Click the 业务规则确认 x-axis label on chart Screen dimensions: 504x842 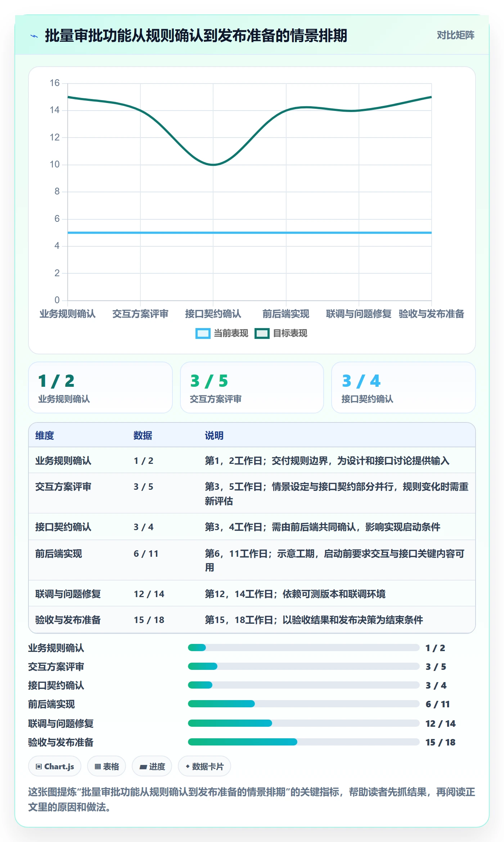(x=68, y=314)
